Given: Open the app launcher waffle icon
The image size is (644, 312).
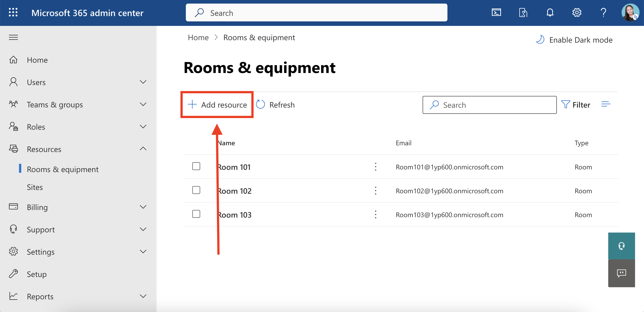Looking at the screenshot, I should [13, 12].
